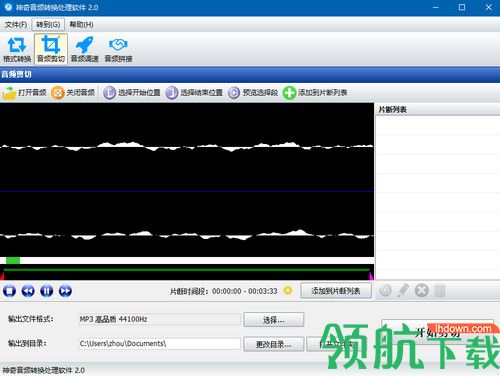500x376 pixels.
Task: Click the yellow gear next to segment time
Action: point(288,290)
